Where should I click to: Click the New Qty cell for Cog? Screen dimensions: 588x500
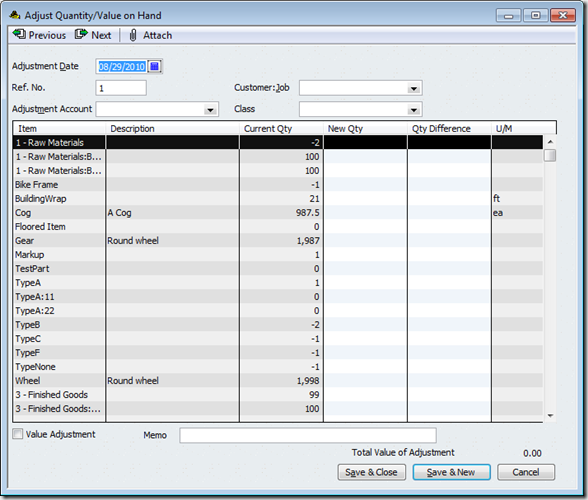click(365, 213)
